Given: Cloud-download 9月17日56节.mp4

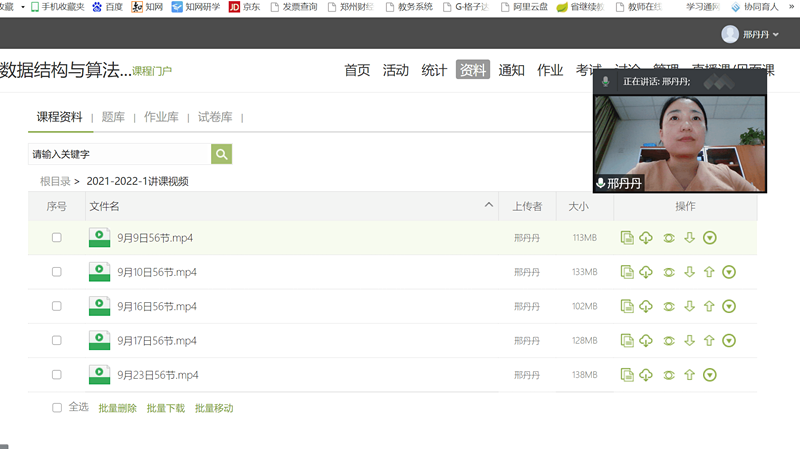Looking at the screenshot, I should (646, 340).
